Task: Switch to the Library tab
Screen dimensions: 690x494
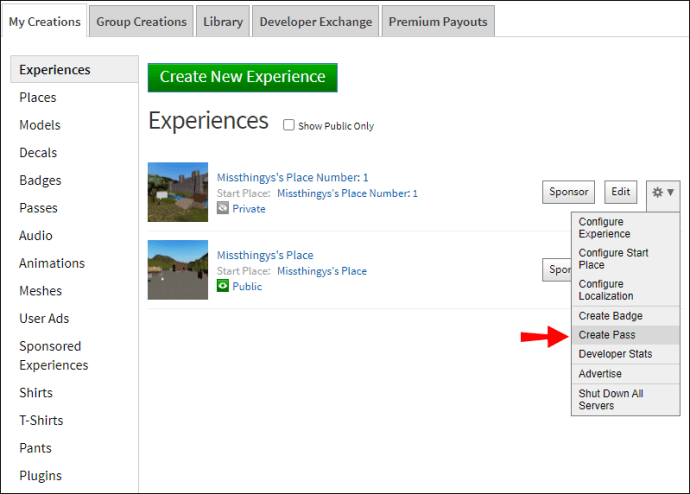Action: (x=223, y=22)
